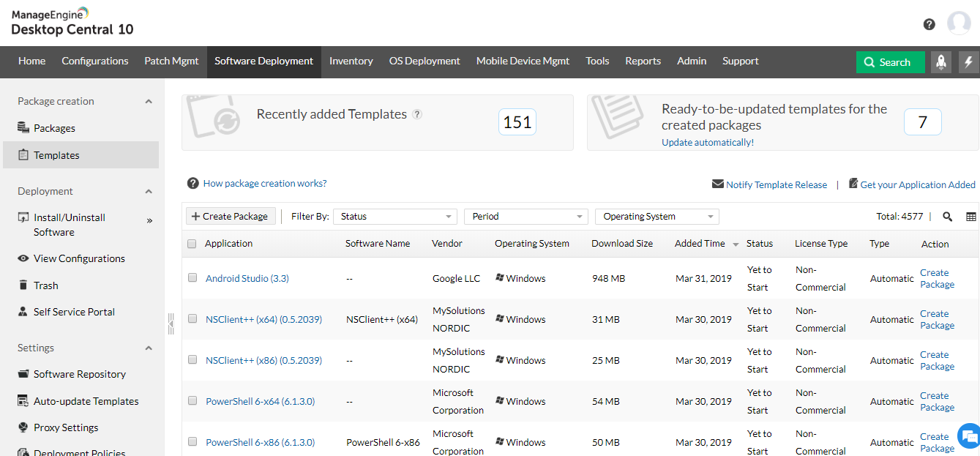
Task: Click the chat bubble icon at bottom right
Action: (968, 436)
